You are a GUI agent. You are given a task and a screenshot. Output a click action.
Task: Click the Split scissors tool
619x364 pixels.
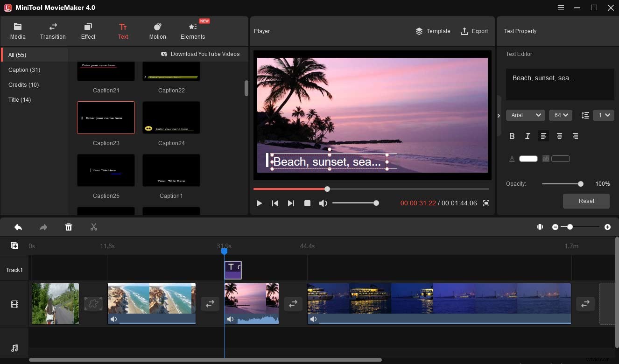point(93,227)
